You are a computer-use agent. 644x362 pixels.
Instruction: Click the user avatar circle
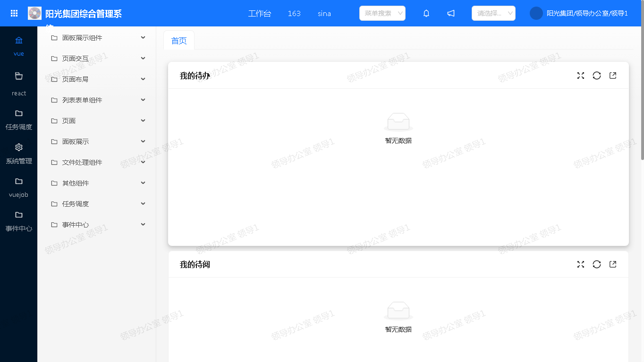click(536, 13)
